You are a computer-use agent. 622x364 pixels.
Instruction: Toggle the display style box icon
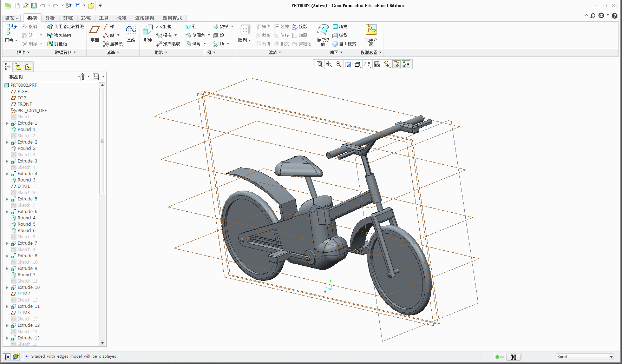click(358, 64)
